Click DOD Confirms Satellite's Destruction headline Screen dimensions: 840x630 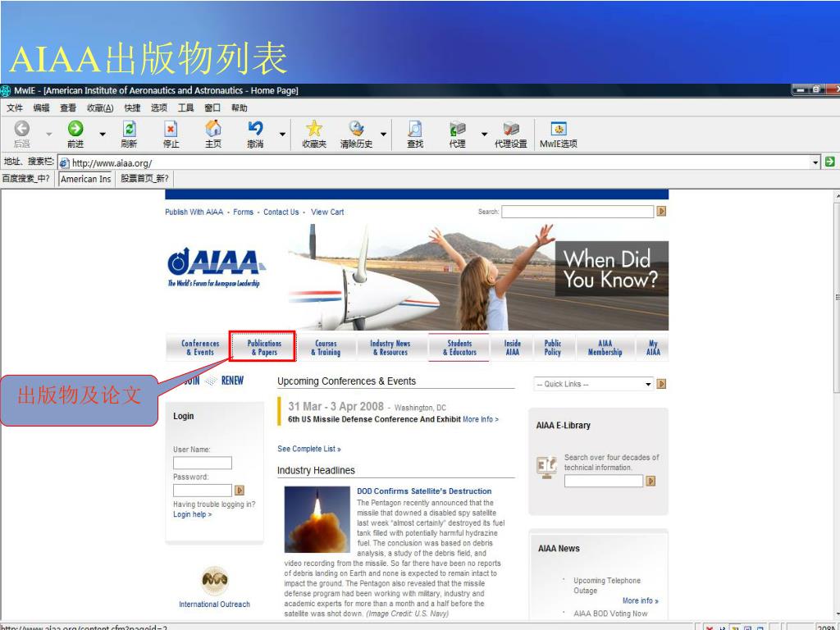tap(424, 491)
